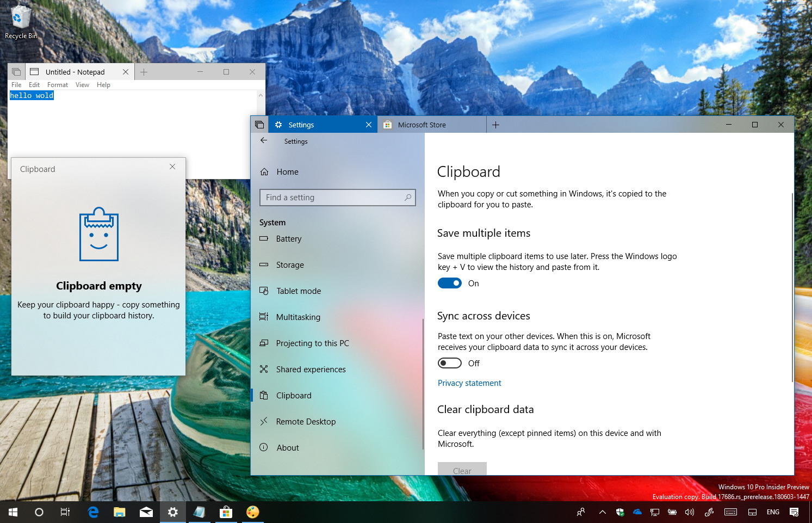Image resolution: width=812 pixels, height=523 pixels.
Task: Open Shared experiences settings
Action: (311, 370)
